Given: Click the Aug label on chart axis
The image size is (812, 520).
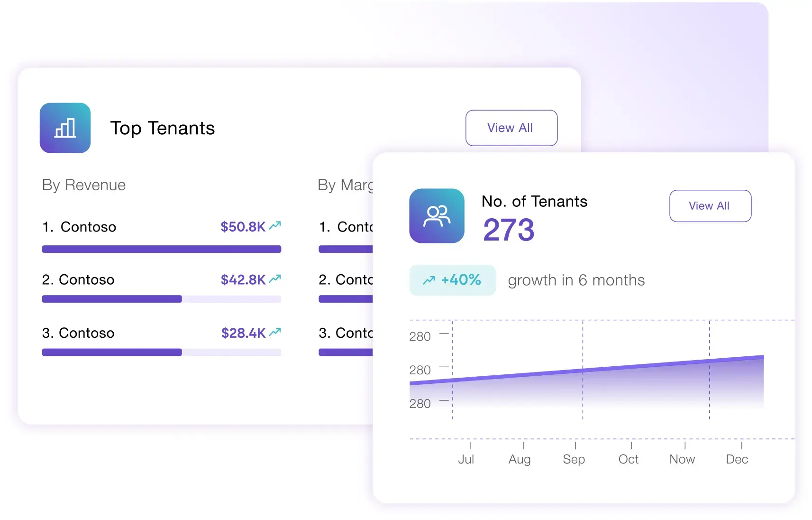Looking at the screenshot, I should point(520,459).
